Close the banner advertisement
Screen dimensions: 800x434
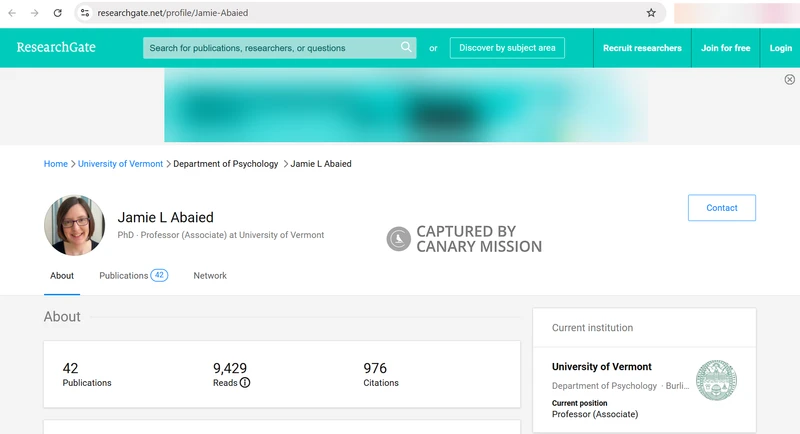coord(789,80)
